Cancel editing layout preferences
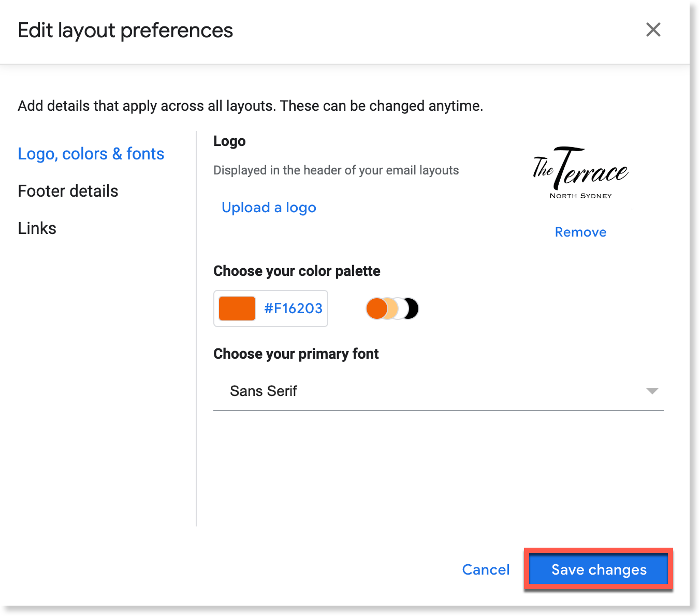Image resolution: width=700 pixels, height=616 pixels. pyautogui.click(x=486, y=569)
